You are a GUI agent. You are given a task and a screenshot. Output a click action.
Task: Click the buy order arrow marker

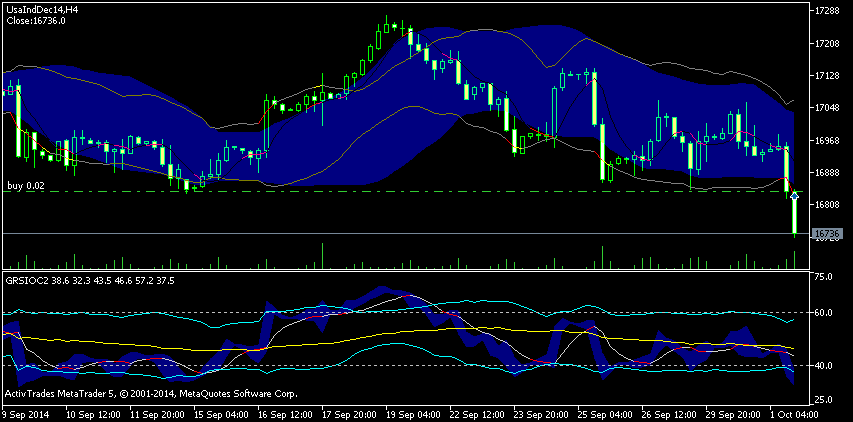click(x=795, y=195)
